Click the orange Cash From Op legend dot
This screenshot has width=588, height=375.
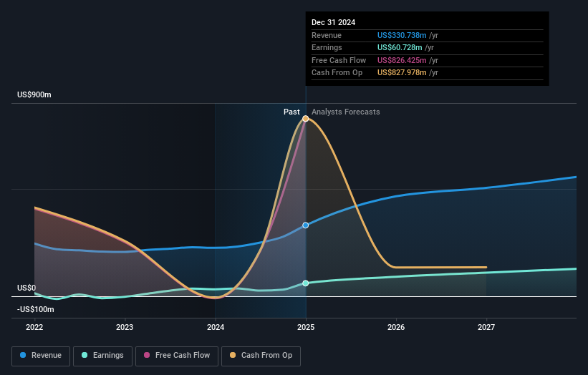click(x=233, y=355)
